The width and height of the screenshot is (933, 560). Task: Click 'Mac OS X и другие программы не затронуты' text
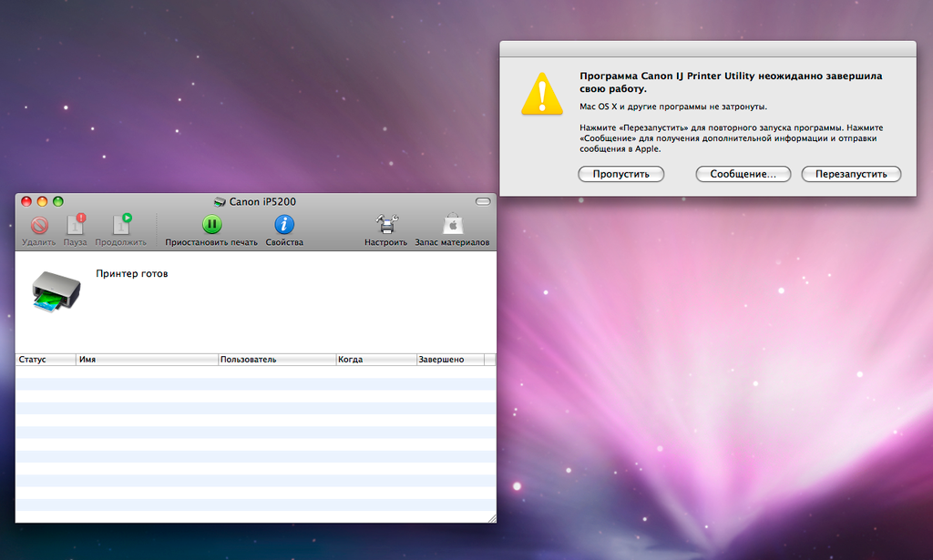click(x=673, y=107)
